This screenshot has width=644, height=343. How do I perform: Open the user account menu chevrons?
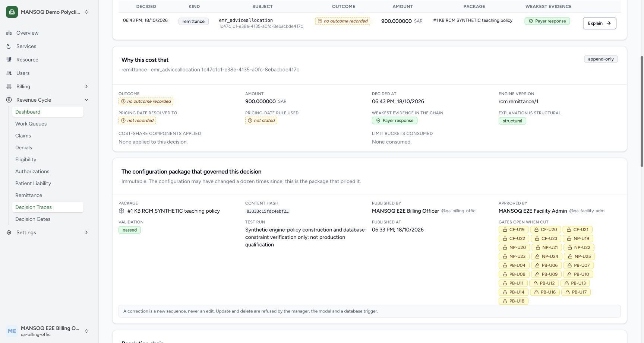(86, 331)
